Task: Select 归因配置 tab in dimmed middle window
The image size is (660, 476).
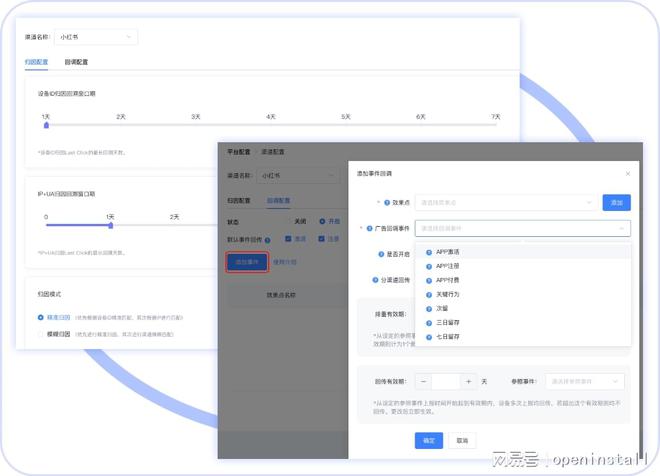Action: tap(239, 200)
